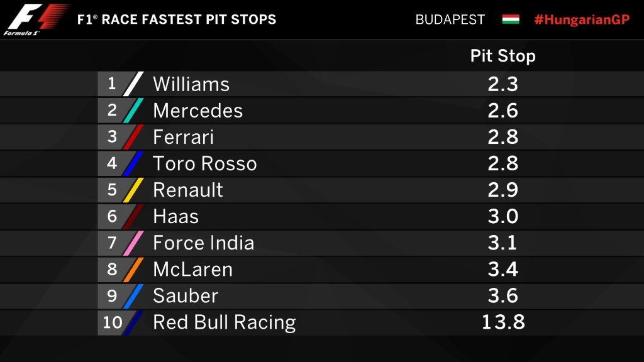This screenshot has height=362, width=644.
Task: Click the Hungarian flag icon
Action: (x=511, y=19)
